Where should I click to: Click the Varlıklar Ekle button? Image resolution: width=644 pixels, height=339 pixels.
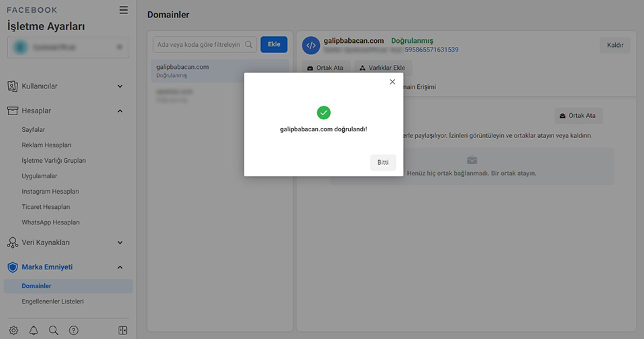click(x=383, y=68)
